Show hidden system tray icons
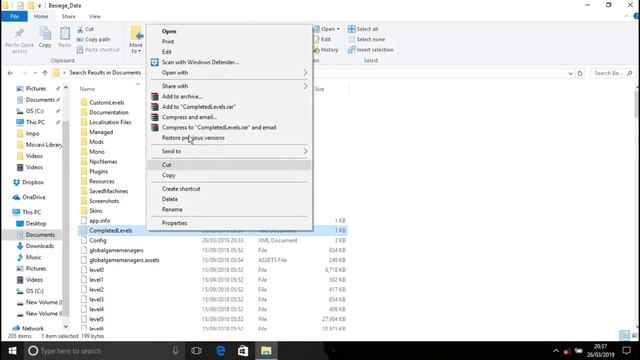 pyautogui.click(x=556, y=351)
